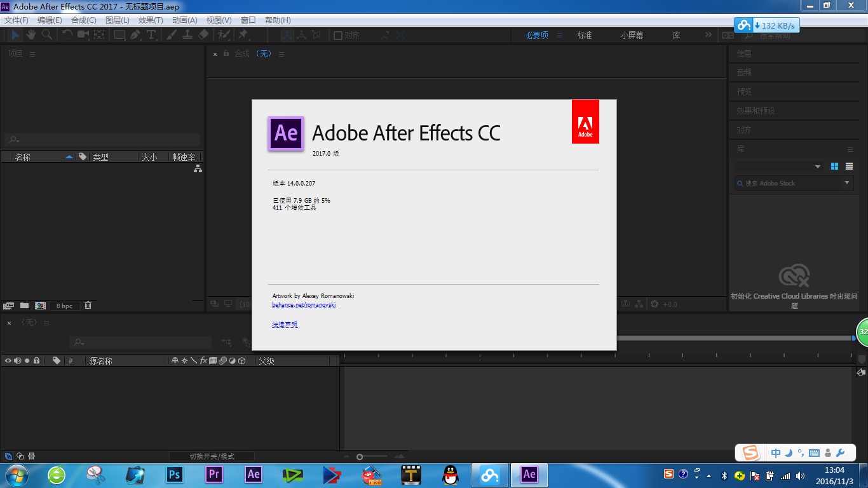868x488 pixels.
Task: Click the 8 bpc color depth button
Action: click(x=65, y=306)
